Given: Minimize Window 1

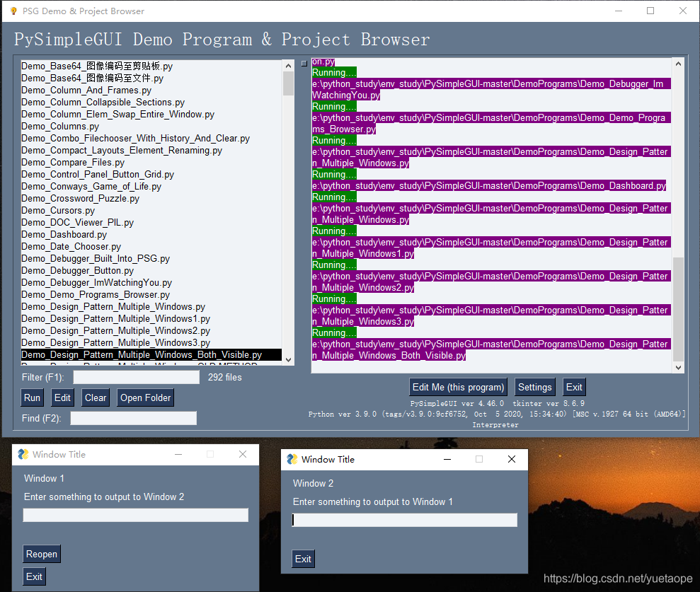Looking at the screenshot, I should [178, 454].
